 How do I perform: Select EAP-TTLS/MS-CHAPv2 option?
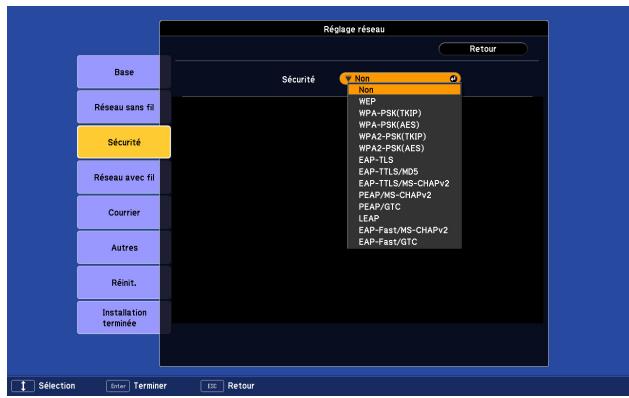pyautogui.click(x=404, y=183)
